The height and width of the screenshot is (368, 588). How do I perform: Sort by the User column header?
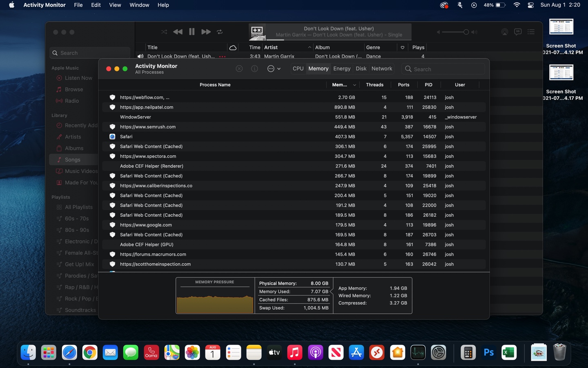[460, 85]
